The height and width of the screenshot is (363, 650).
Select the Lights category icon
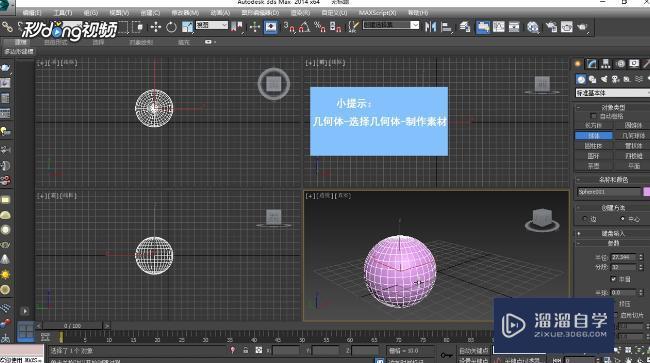tap(604, 79)
